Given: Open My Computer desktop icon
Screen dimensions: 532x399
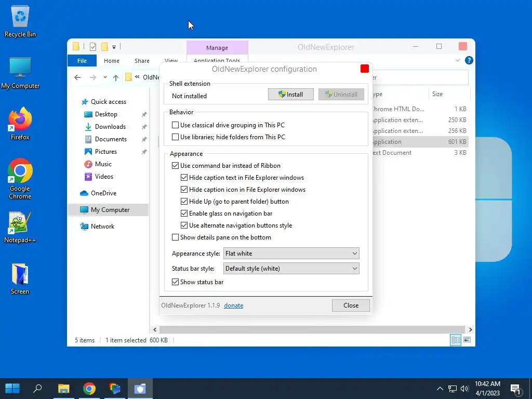Looking at the screenshot, I should [x=20, y=73].
